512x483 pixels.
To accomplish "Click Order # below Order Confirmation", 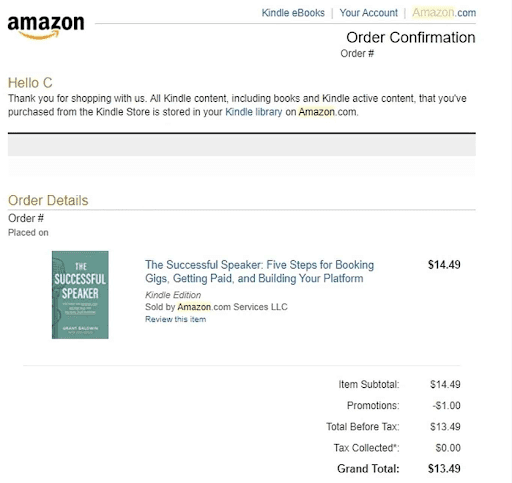I will 357,53.
